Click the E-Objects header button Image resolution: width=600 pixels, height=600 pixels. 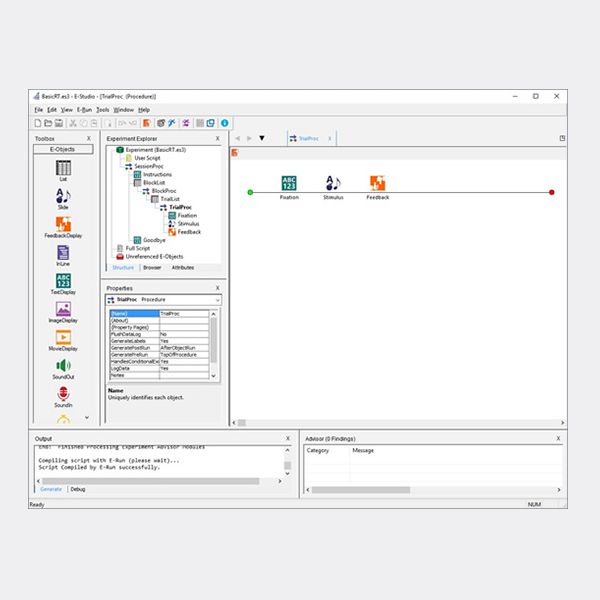coord(63,149)
